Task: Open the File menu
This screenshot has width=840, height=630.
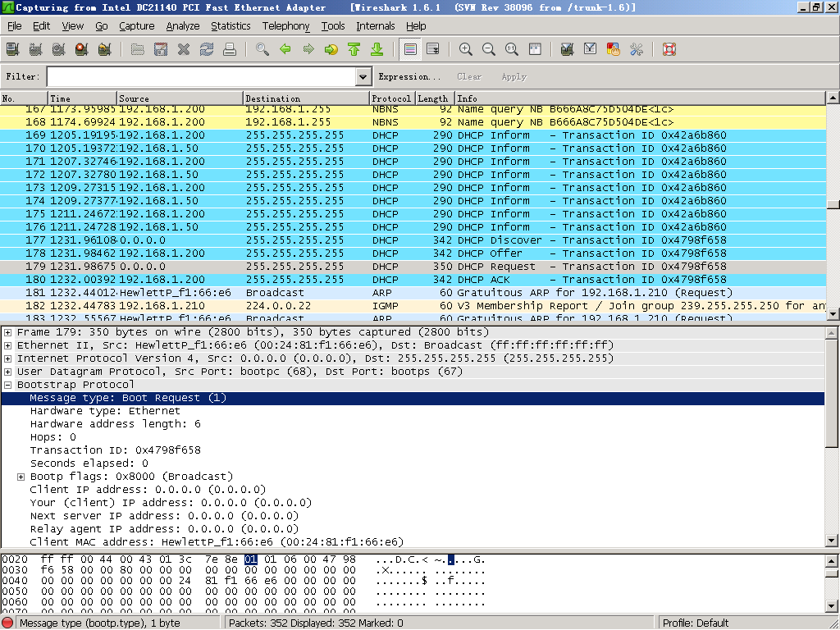Action: 15,25
